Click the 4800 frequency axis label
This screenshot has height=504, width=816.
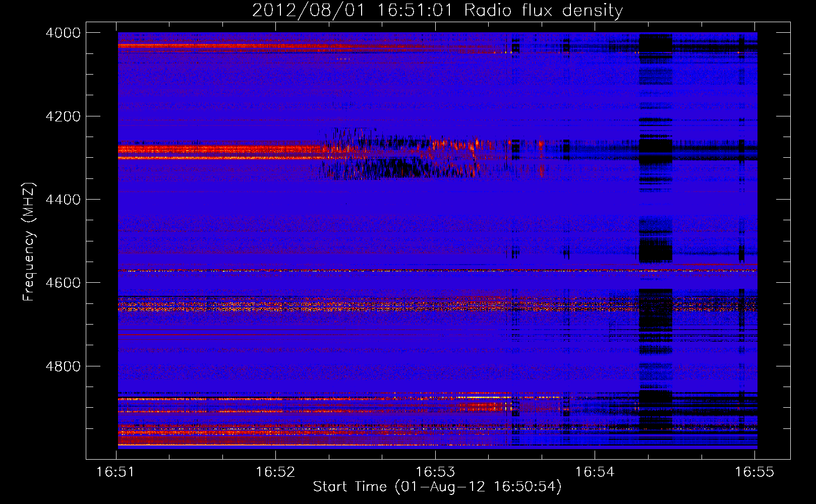tap(63, 366)
